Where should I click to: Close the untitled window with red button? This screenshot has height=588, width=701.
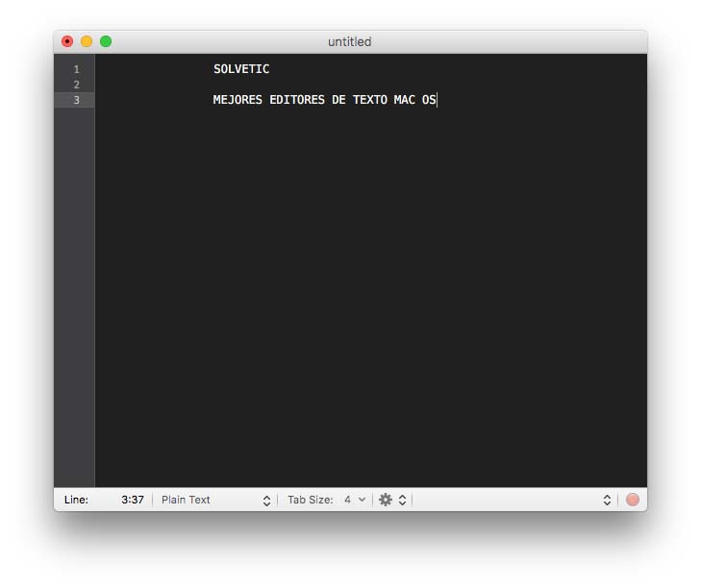[x=67, y=41]
